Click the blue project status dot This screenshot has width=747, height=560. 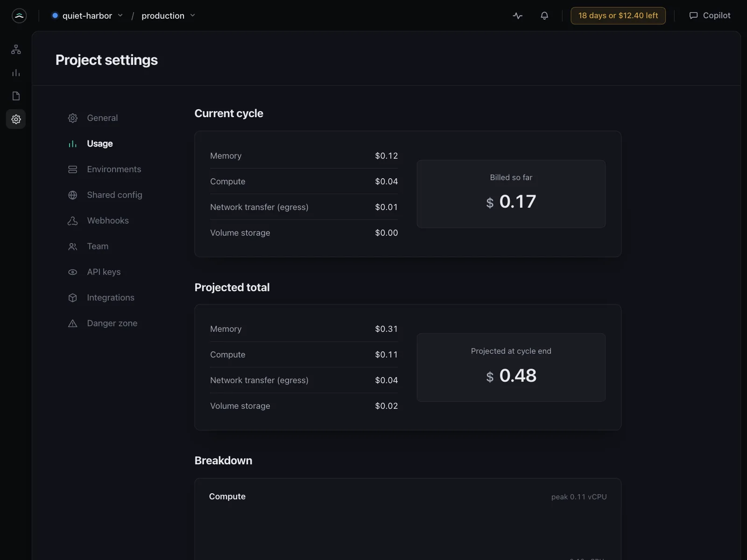click(x=55, y=15)
